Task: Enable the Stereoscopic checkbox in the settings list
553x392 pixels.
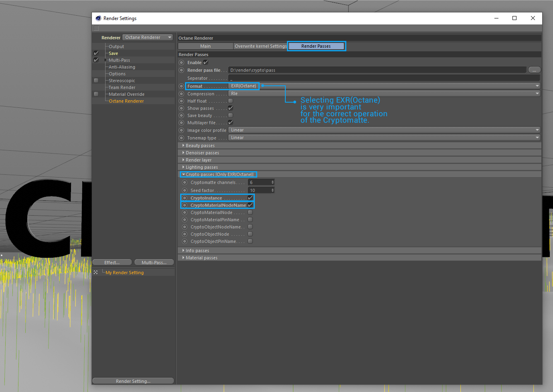Action: pos(96,80)
